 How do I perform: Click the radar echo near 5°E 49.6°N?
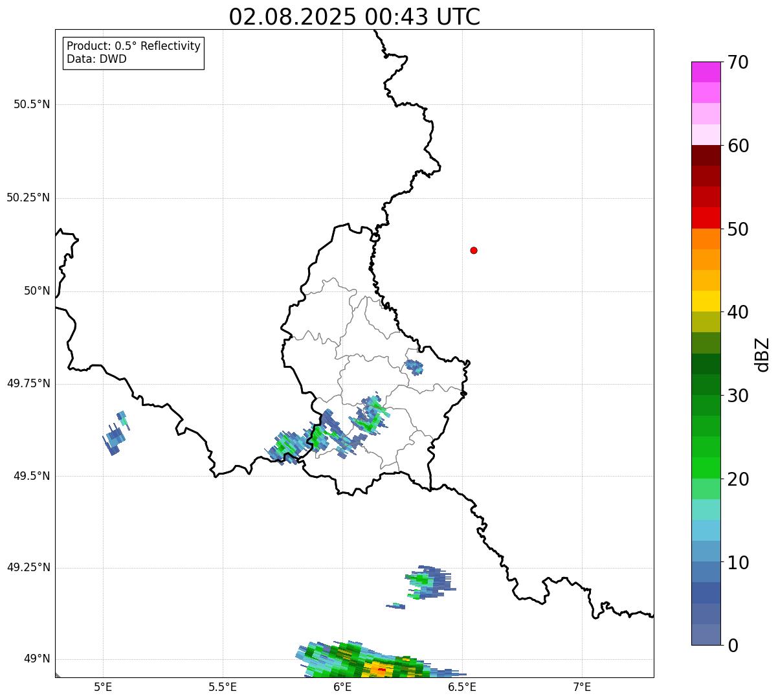(115, 434)
